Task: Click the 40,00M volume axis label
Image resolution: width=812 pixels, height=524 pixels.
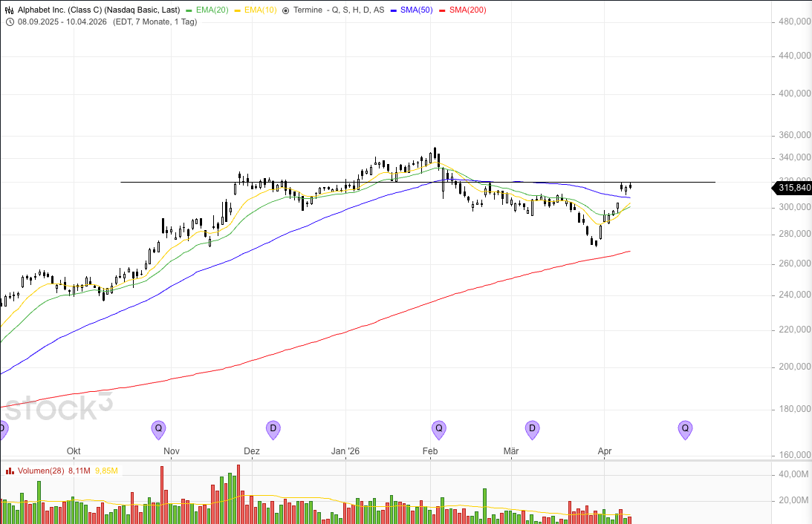Action: (794, 474)
